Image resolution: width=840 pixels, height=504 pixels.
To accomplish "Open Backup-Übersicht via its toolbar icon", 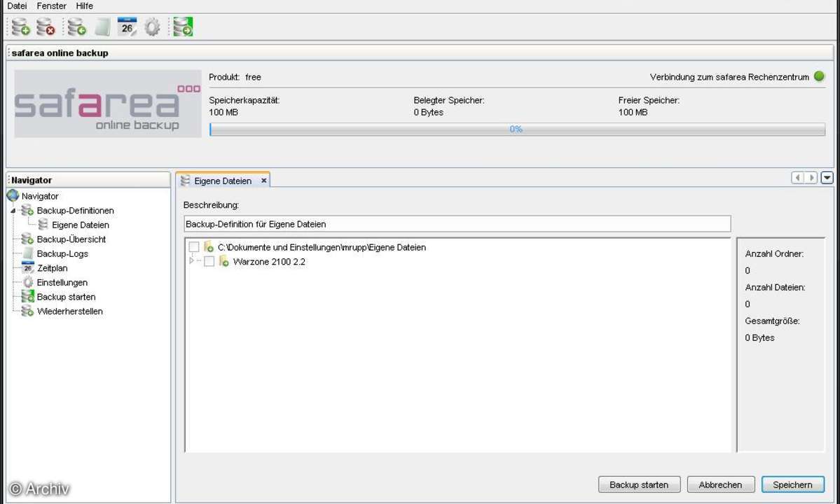I will (74, 27).
